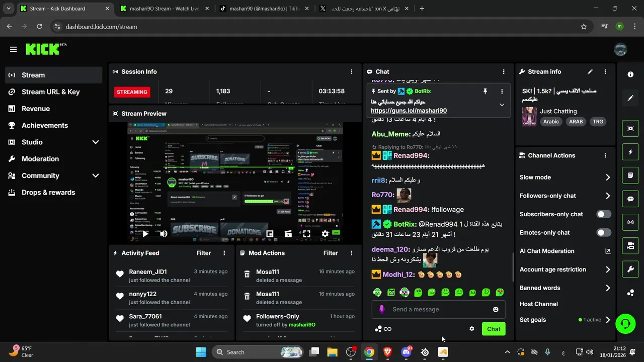
Task: Click the Windows Start button
Action: pyautogui.click(x=201, y=352)
